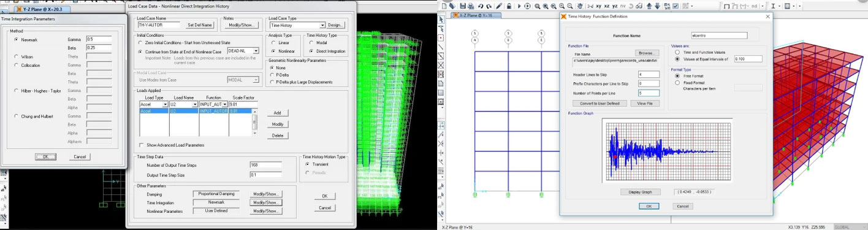Click Add button for Loads Applied

click(x=277, y=113)
